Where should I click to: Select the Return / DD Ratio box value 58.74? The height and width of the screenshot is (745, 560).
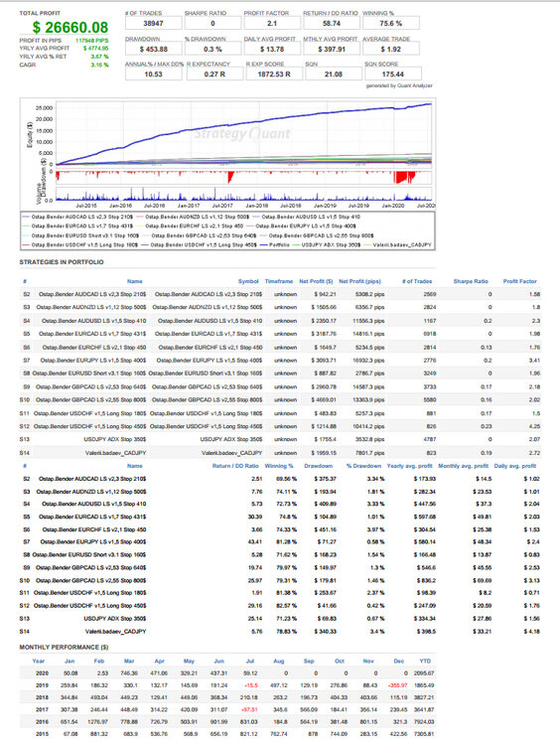coord(332,23)
